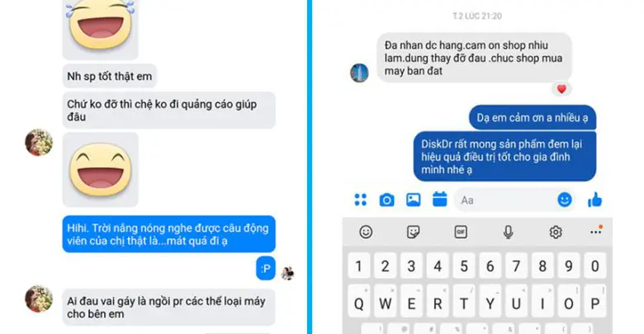Open the keyboard sticker panel icon
The height and width of the screenshot is (334, 644).
[413, 233]
